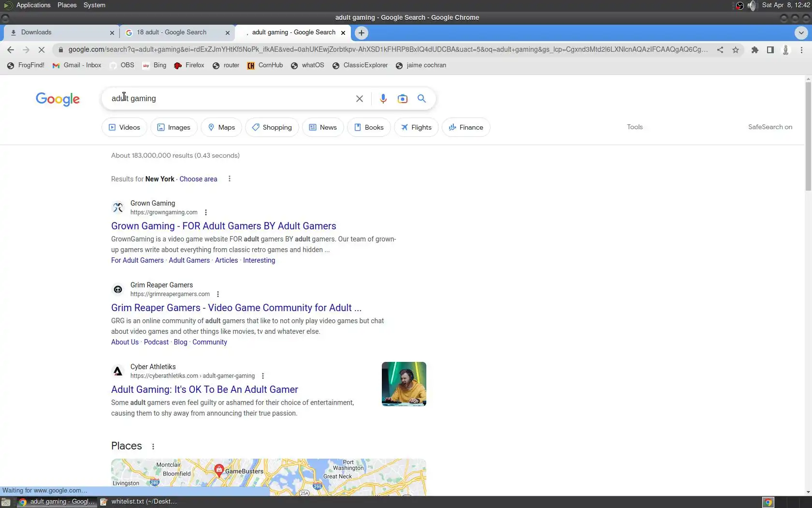812x508 pixels.
Task: Open Grown Gaming result title link
Action: [x=224, y=226]
